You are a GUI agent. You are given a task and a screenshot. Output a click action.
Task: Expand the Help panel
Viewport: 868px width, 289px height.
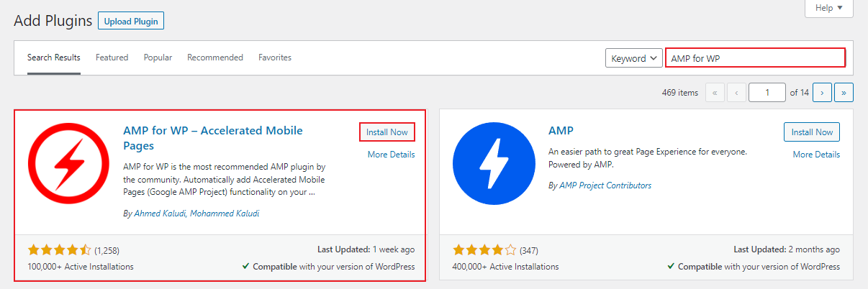point(828,8)
